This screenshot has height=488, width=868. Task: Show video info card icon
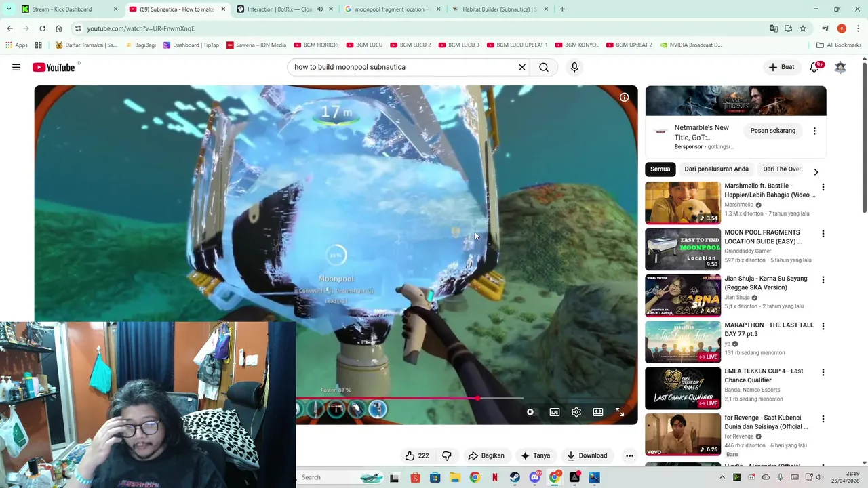624,97
